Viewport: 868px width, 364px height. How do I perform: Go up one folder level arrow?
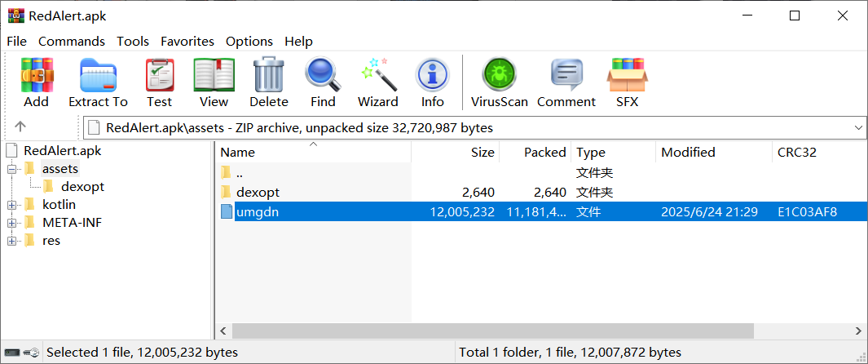tap(20, 127)
